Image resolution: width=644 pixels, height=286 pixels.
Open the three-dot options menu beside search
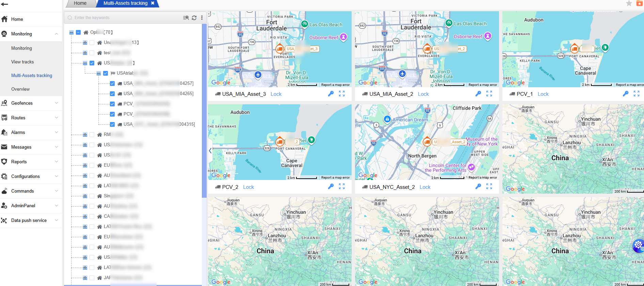tap(202, 18)
